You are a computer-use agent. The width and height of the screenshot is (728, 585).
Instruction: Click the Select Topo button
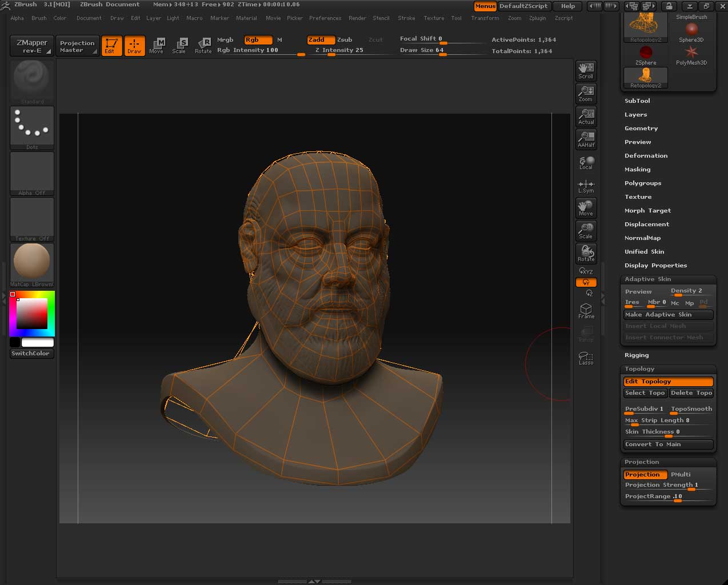coord(645,392)
